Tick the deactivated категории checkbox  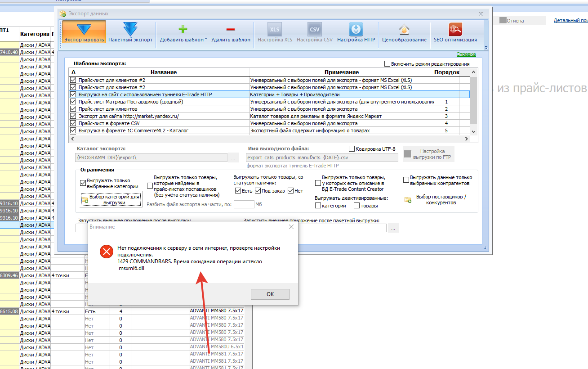(318, 206)
